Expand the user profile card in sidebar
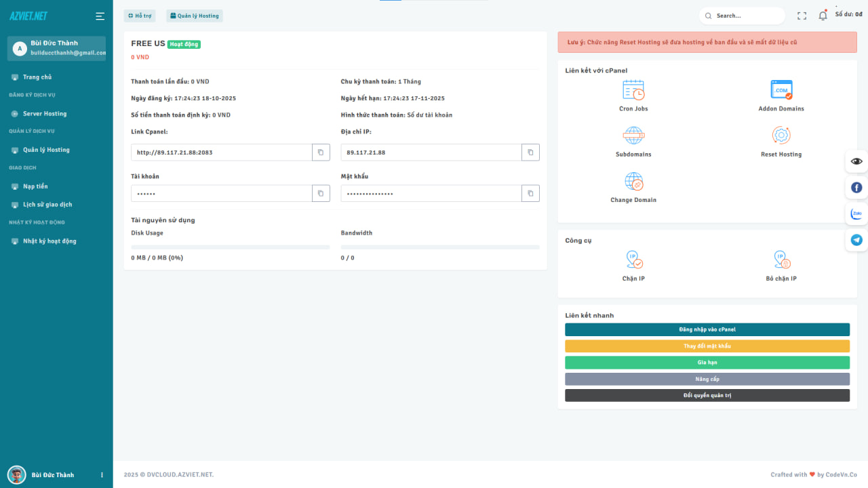Viewport: 868px width, 488px height. click(56, 48)
